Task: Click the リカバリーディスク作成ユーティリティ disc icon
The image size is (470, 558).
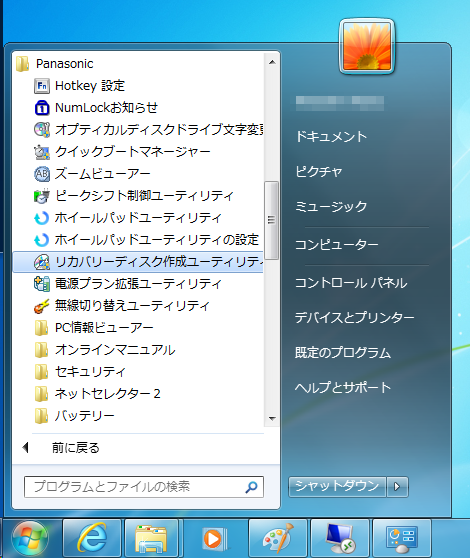Action: pyautogui.click(x=42, y=262)
